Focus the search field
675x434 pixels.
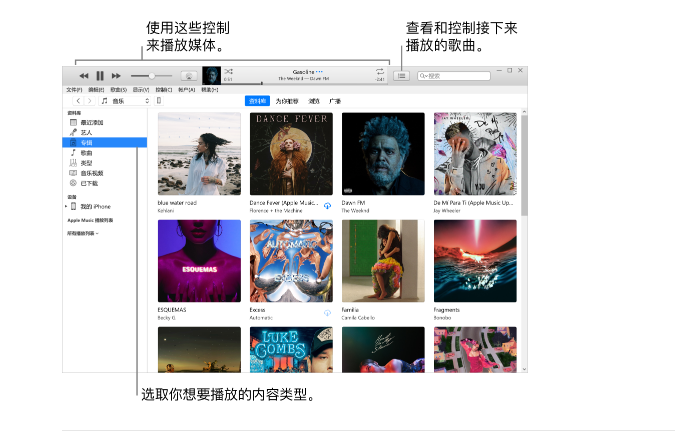coord(454,76)
